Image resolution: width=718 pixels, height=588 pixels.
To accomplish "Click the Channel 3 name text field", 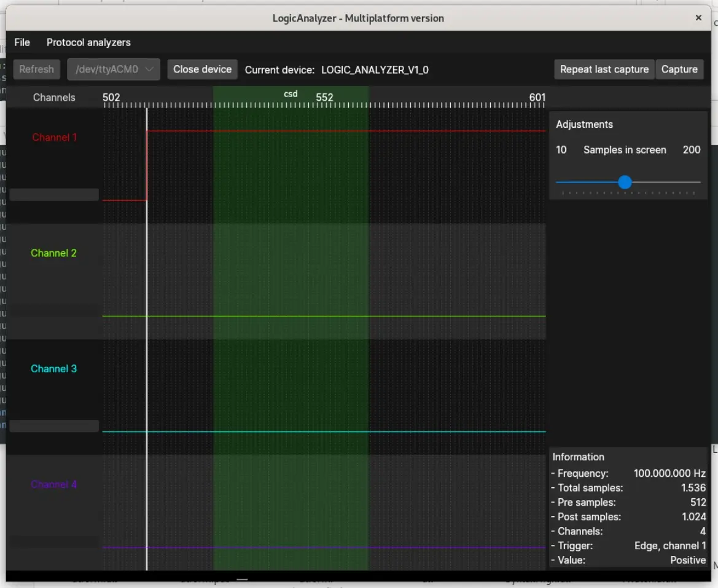I will tap(54, 426).
